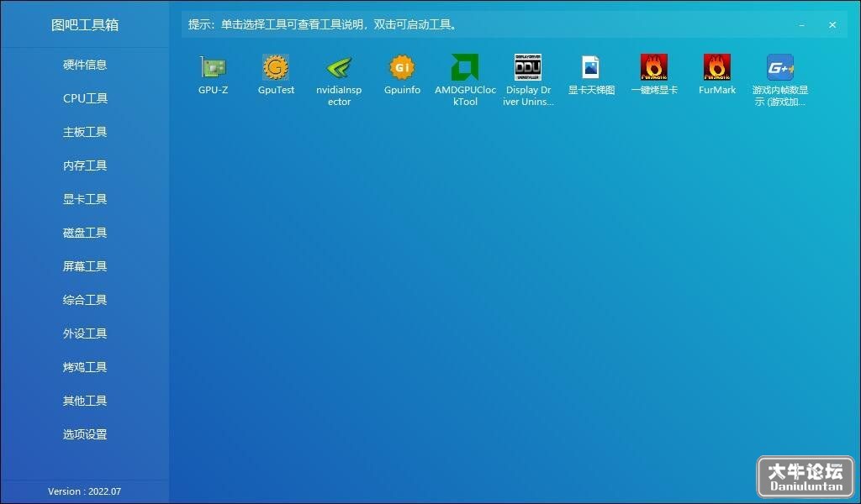Open 烤鸡工具 category

(x=85, y=367)
